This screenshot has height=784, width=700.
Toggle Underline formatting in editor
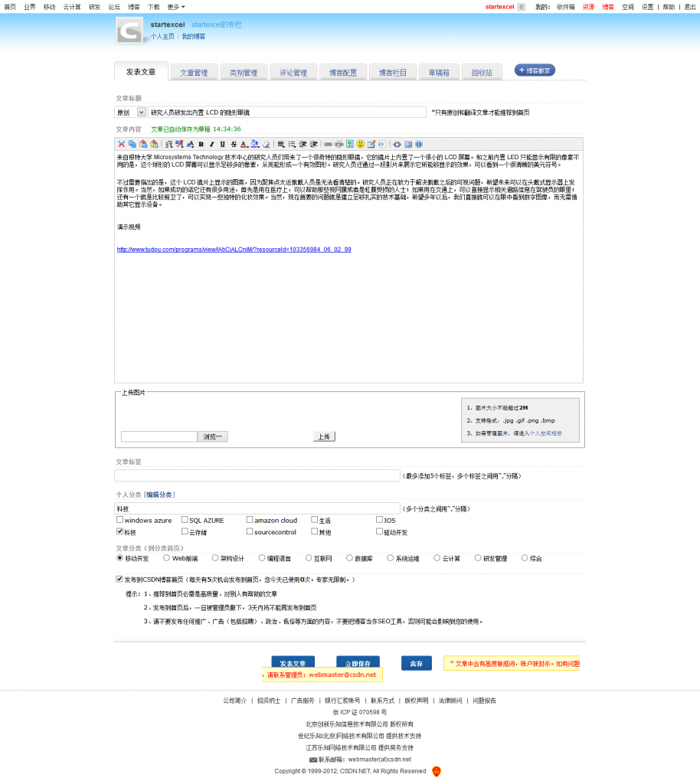pyautogui.click(x=223, y=144)
